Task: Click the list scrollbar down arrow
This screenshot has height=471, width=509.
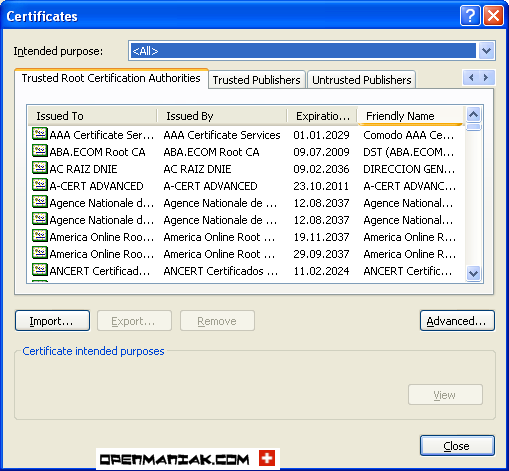Action: coord(474,274)
